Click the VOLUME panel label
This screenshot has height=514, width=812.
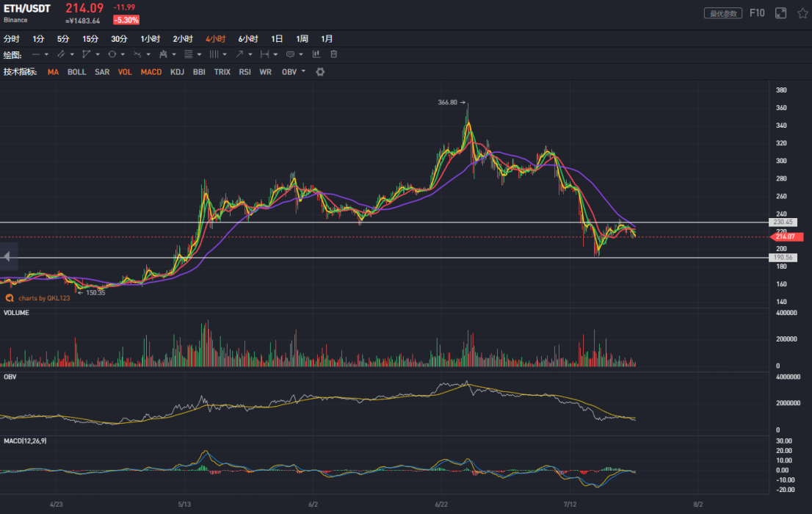pos(16,313)
